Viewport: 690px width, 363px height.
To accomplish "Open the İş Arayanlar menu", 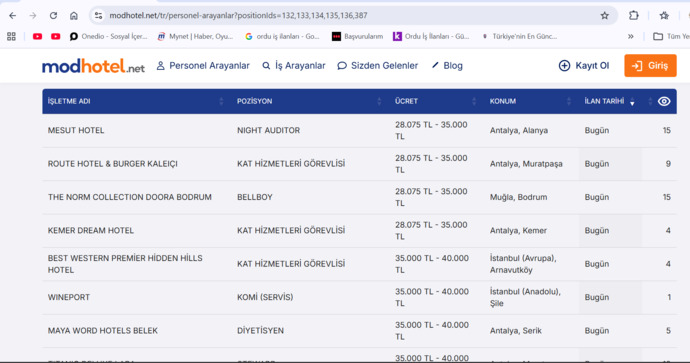I will point(294,66).
